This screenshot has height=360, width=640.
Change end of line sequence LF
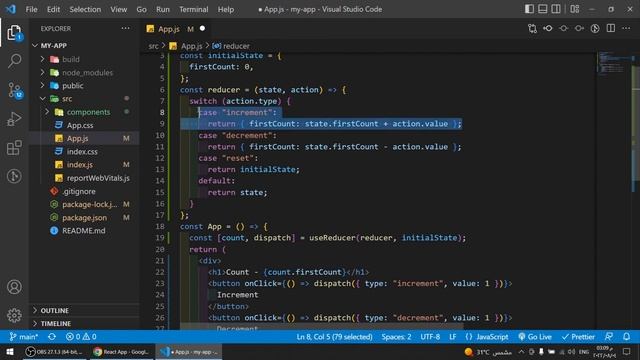453,337
